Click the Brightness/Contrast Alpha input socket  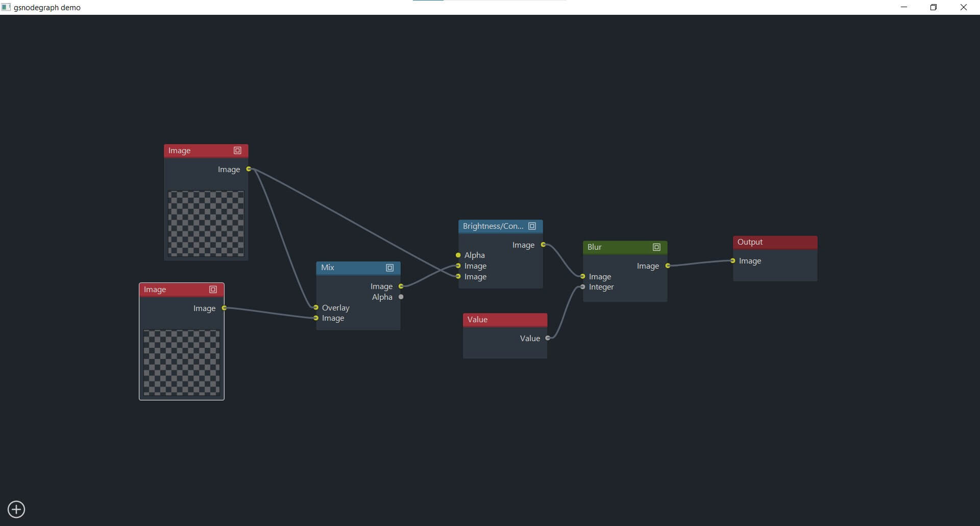(x=458, y=255)
